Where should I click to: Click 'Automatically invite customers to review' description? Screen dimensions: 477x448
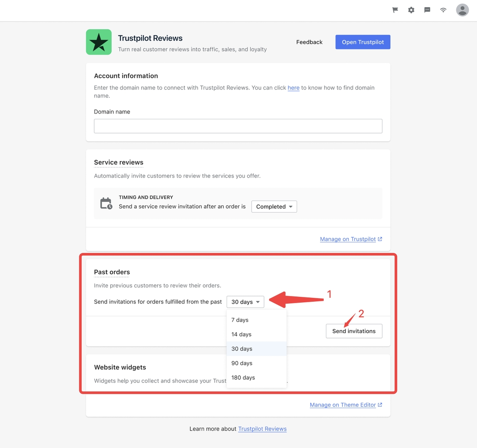pos(177,176)
